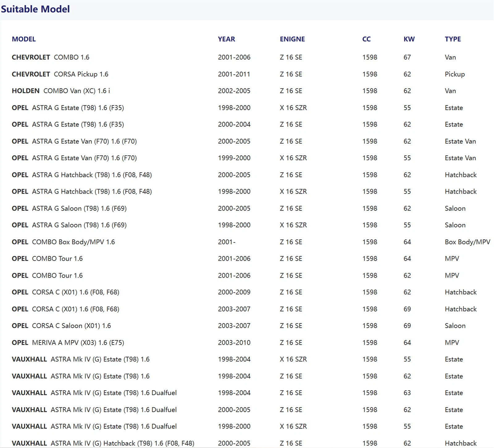Click year 2000-2009 in Corsa C row

point(234,292)
